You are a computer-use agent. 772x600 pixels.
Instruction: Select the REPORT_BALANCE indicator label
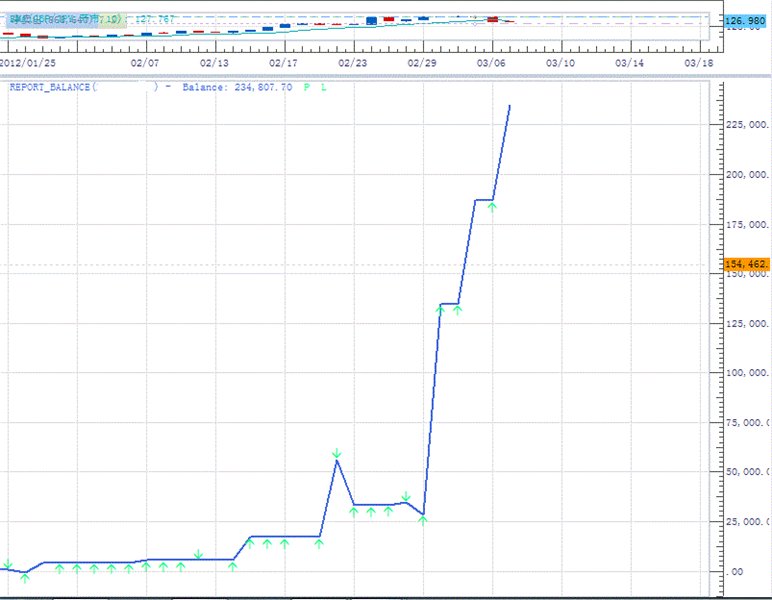click(50, 88)
